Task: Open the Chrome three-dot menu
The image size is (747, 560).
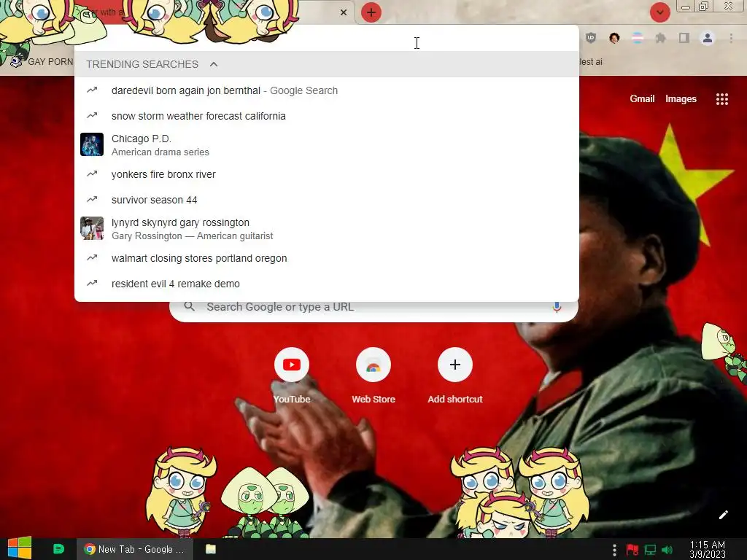Action: [x=731, y=38]
